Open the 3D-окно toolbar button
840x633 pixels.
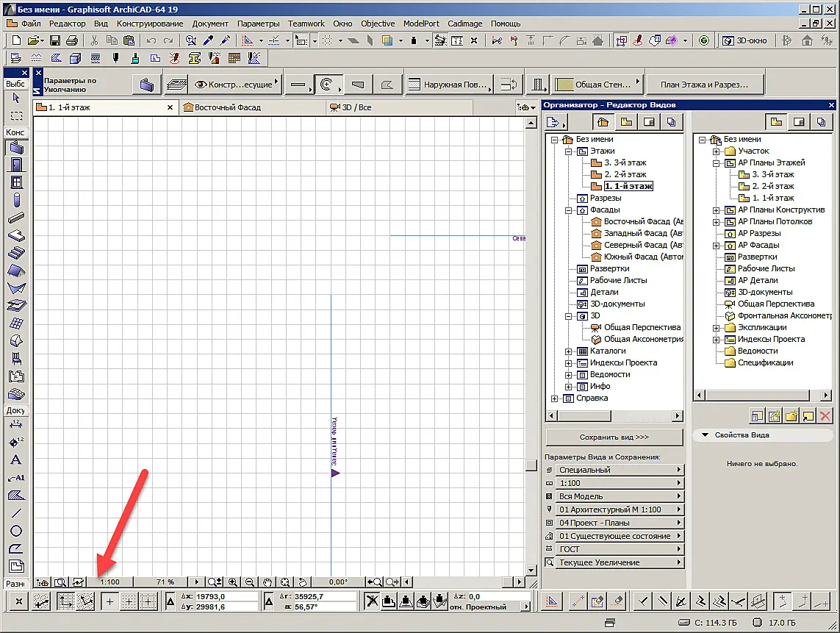(x=745, y=40)
